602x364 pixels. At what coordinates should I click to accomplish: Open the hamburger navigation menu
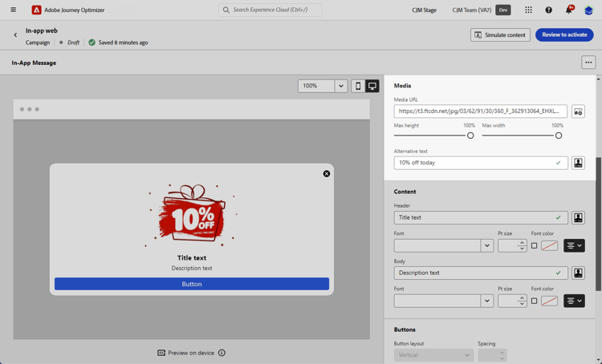pyautogui.click(x=13, y=10)
